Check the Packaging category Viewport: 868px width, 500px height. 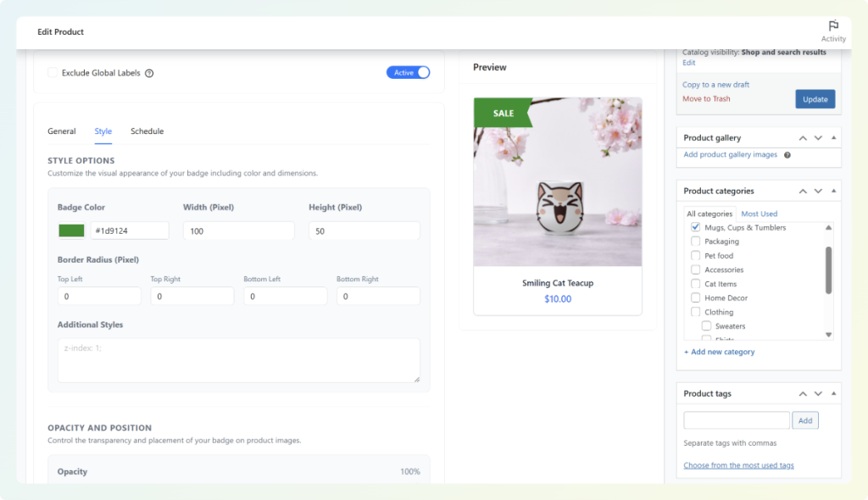tap(695, 242)
